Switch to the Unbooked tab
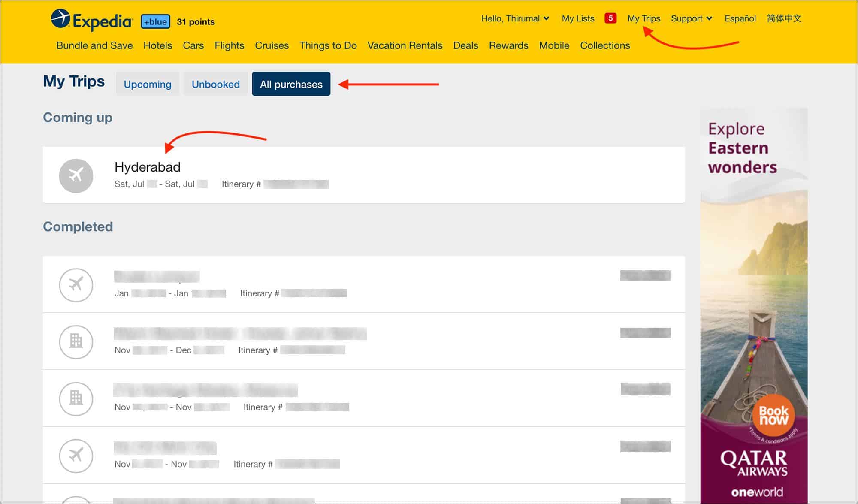 (215, 84)
